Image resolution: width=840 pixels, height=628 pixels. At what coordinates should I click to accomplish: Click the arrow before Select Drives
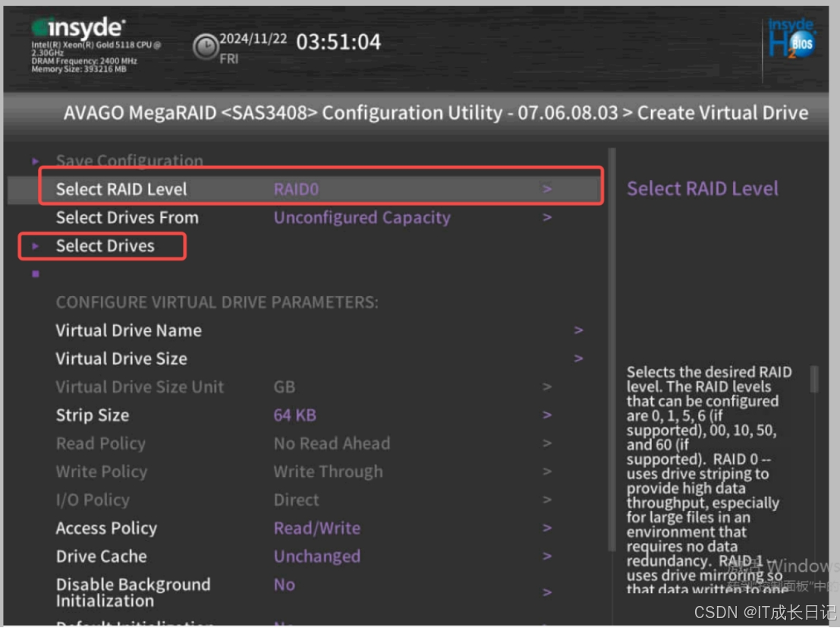tap(36, 246)
